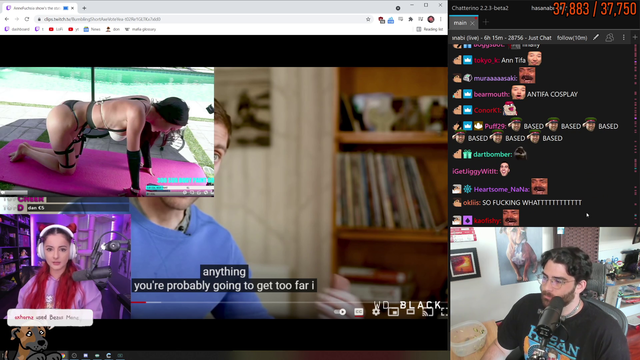
Task: Click the hasanabi username in Chatterino title
Action: 542,8
